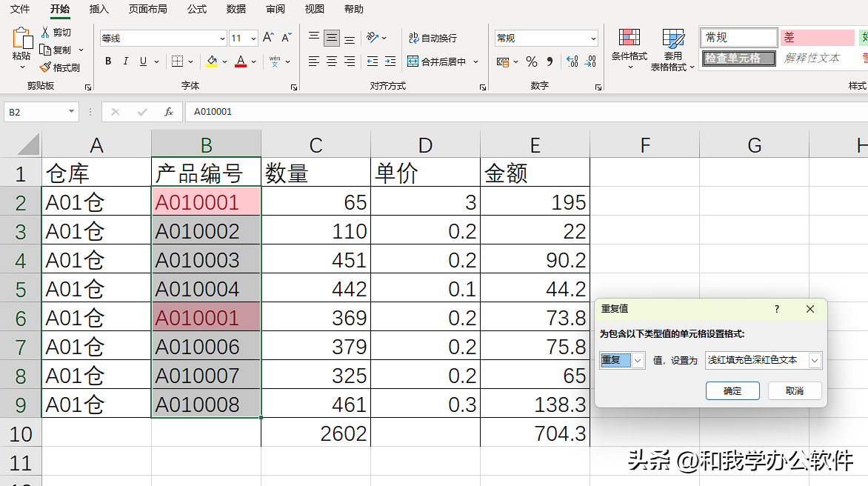Switch to the 视图 (View) tab
The height and width of the screenshot is (486, 868).
(x=315, y=9)
